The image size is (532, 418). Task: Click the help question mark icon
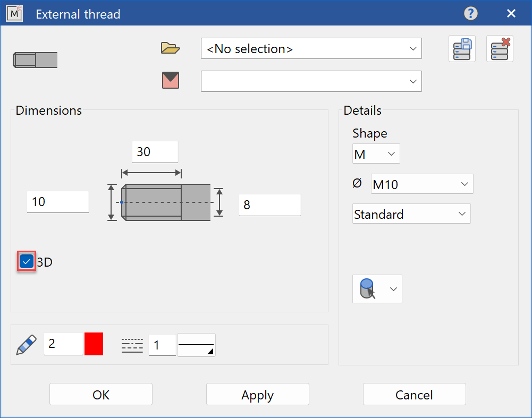pyautogui.click(x=470, y=14)
